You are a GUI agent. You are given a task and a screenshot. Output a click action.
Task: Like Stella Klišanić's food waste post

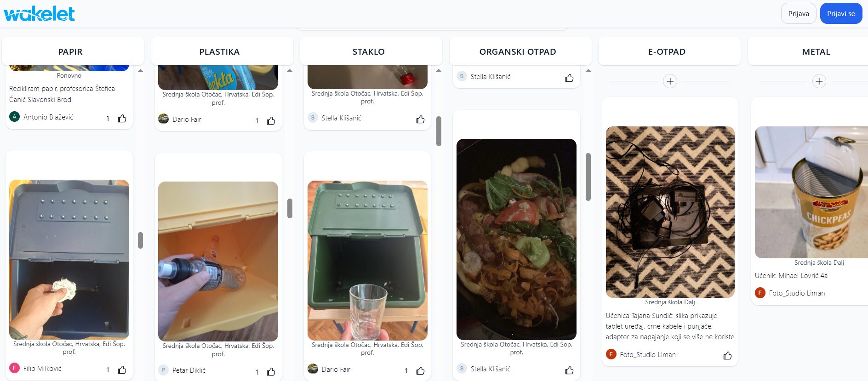tap(569, 370)
